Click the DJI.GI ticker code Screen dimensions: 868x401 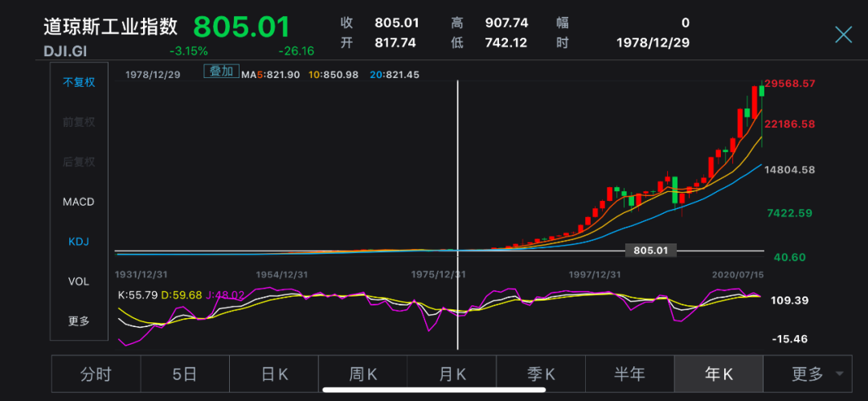tap(65, 51)
